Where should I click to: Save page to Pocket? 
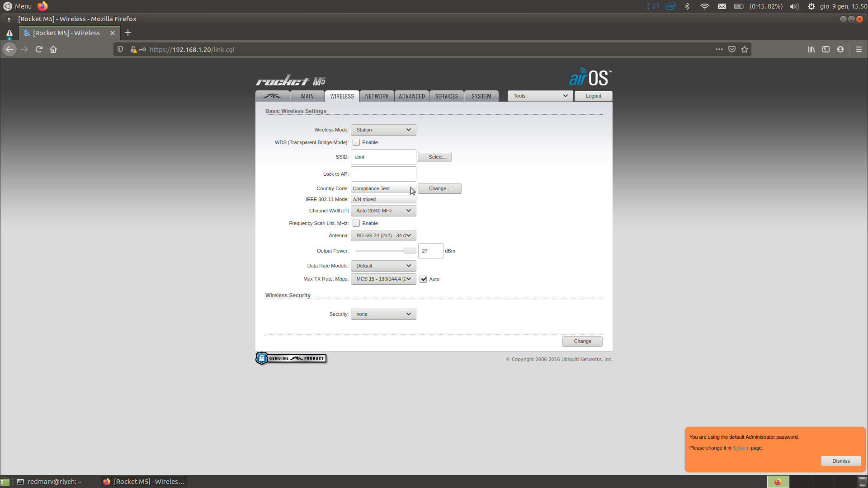tap(732, 49)
